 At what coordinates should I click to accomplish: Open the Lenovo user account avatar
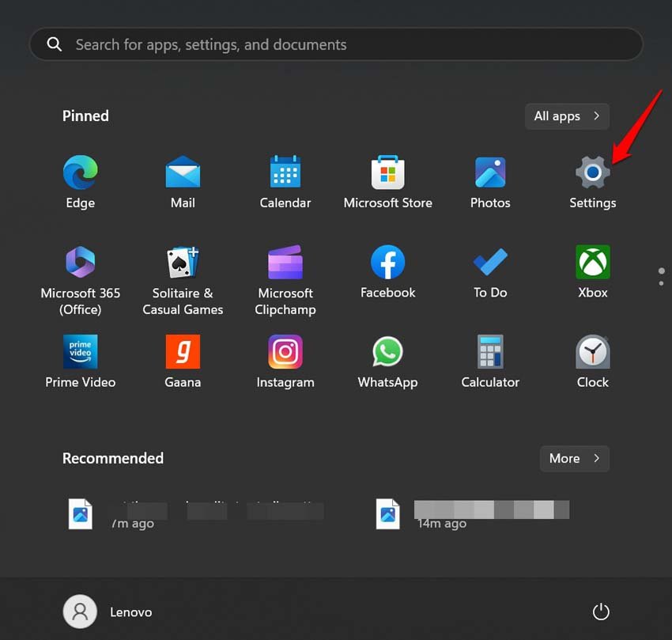pos(80,612)
